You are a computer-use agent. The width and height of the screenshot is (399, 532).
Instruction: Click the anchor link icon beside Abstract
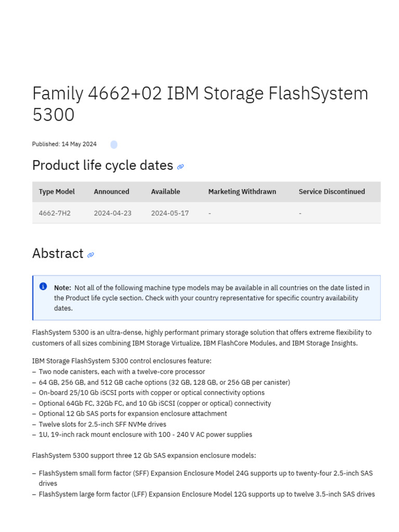click(90, 255)
